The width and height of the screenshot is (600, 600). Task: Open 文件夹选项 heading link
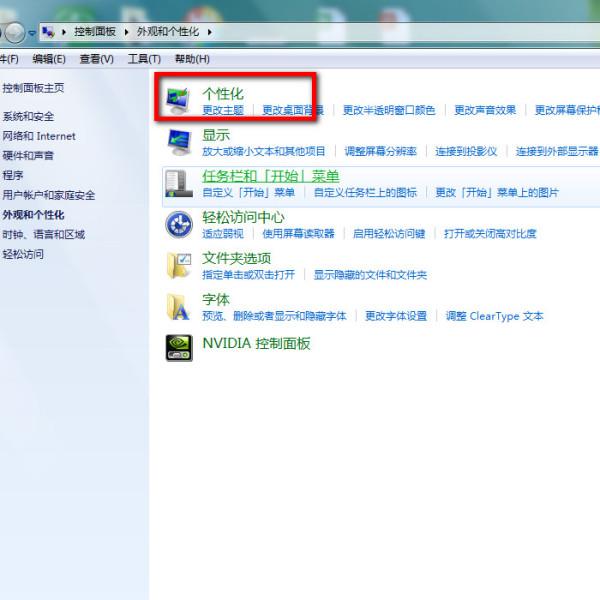[x=236, y=258]
